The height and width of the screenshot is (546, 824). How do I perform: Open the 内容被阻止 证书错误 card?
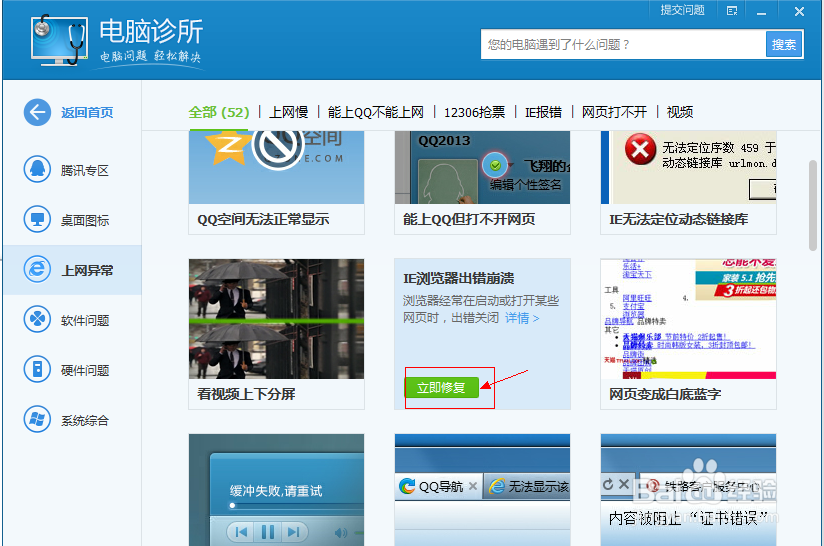(688, 490)
